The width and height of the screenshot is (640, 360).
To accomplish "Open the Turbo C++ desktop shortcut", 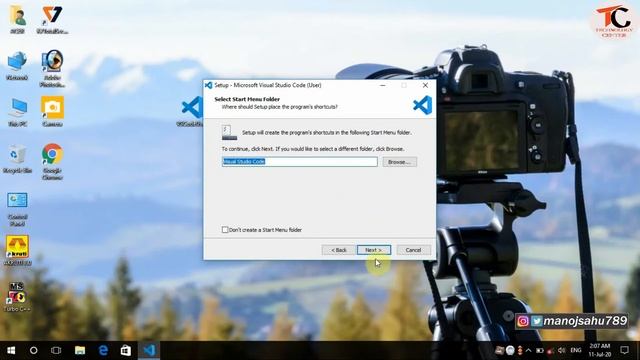I will pyautogui.click(x=17, y=297).
